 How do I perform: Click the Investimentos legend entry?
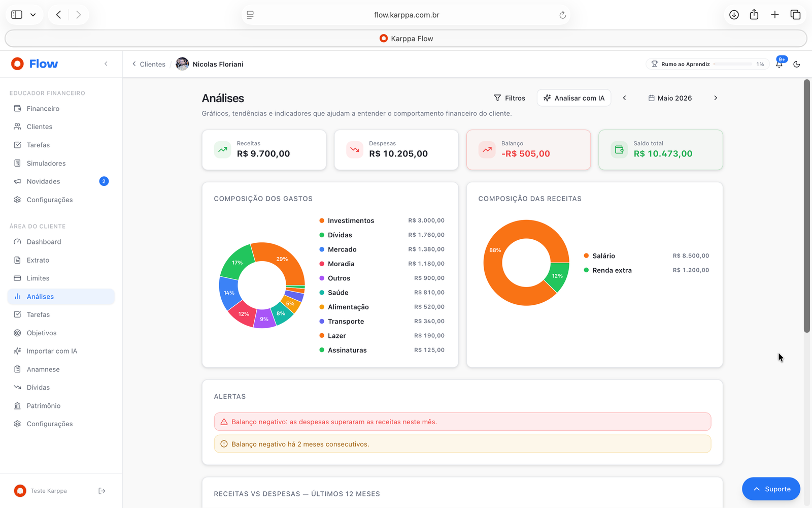(x=382, y=220)
